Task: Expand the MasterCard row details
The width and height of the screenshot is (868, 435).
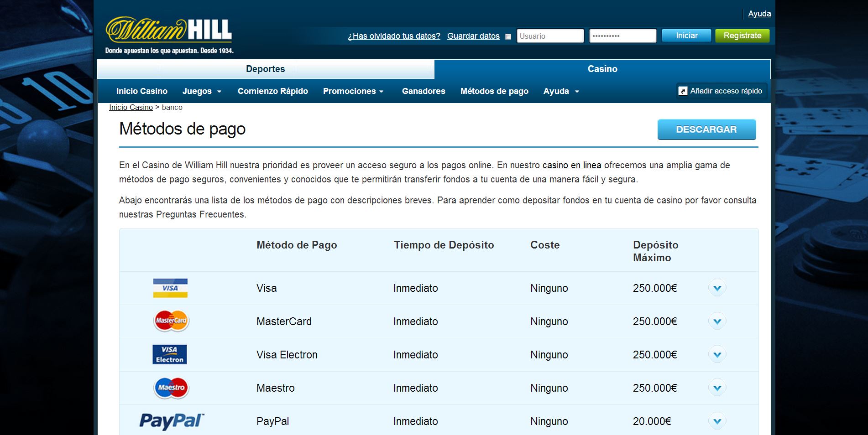Action: pos(717,321)
